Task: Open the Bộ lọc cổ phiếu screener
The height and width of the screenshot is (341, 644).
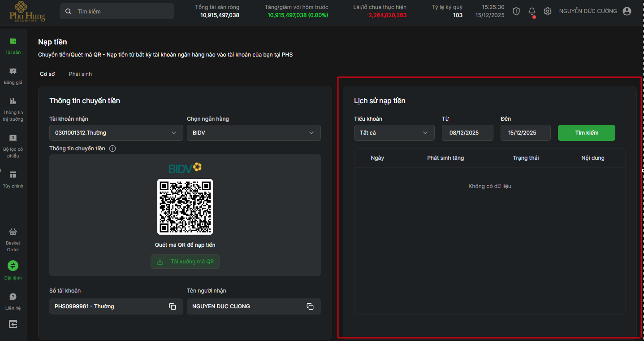Action: point(13,138)
